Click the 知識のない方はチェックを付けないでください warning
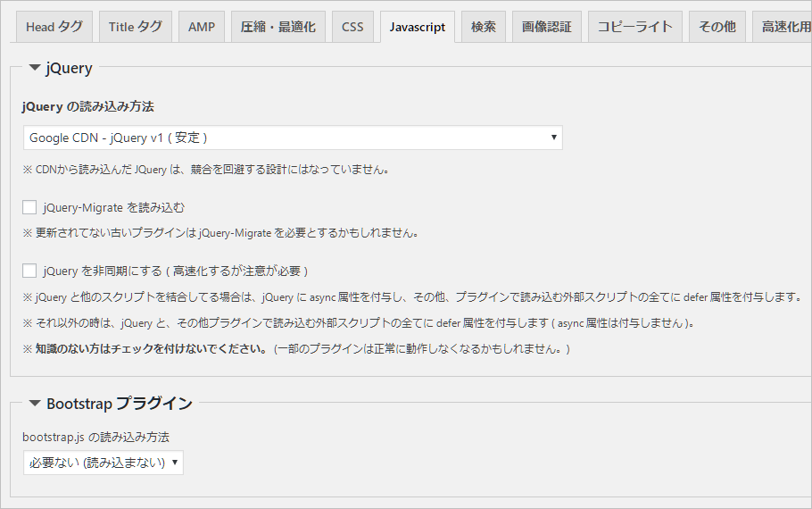 (x=297, y=349)
